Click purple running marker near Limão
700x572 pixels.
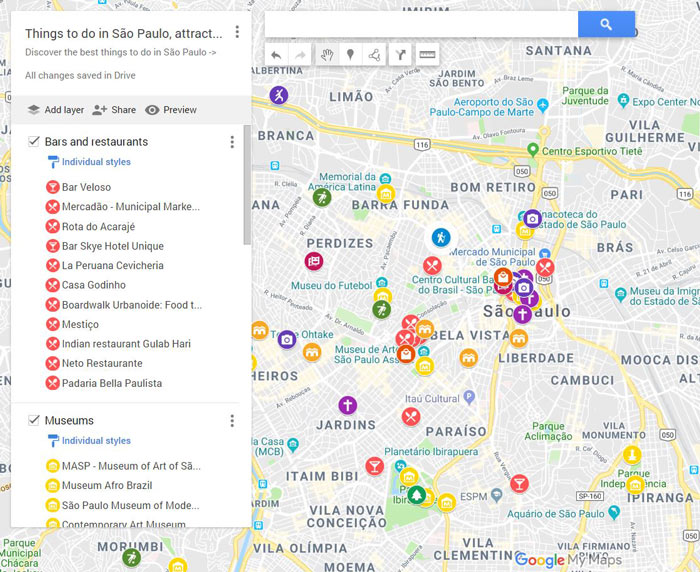279,95
